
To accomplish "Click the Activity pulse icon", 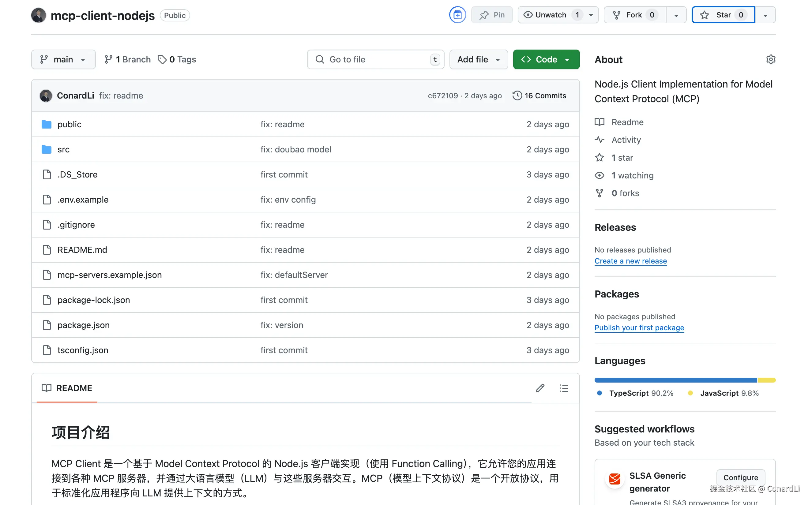I will (600, 140).
